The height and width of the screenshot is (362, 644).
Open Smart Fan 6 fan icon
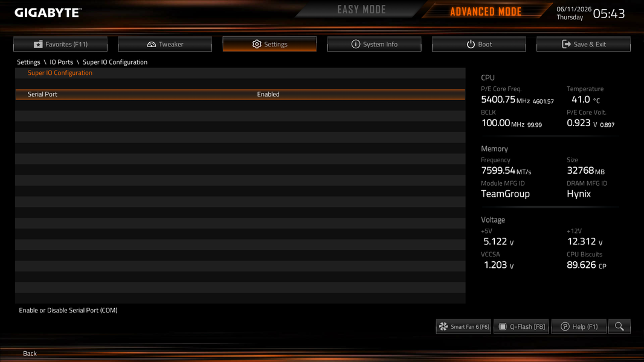pos(443,326)
